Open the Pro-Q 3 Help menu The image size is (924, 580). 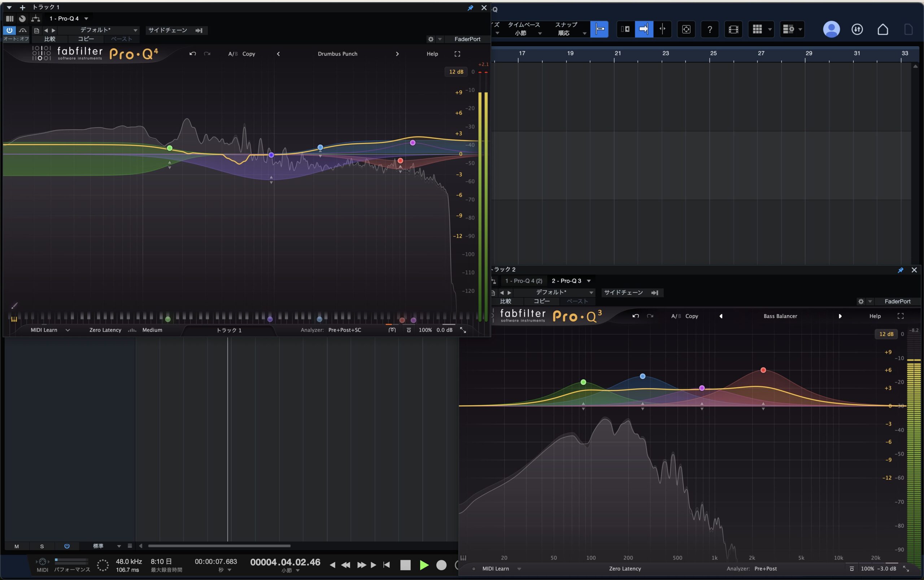875,316
